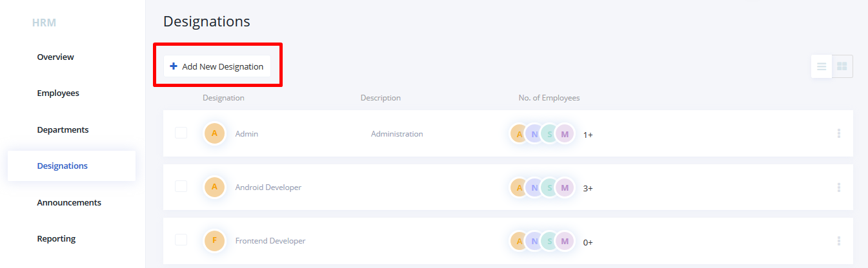The image size is (868, 268).
Task: Tick the checkbox for the Admin row
Action: [x=181, y=133]
